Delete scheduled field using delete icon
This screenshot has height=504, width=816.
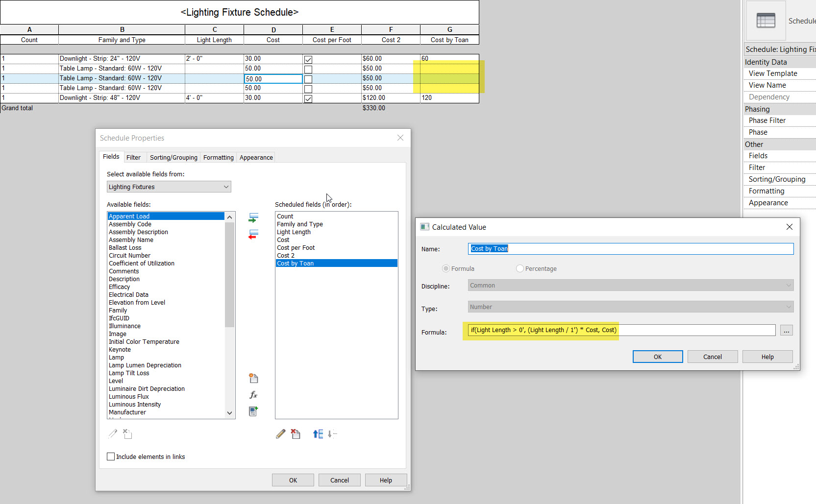(296, 433)
